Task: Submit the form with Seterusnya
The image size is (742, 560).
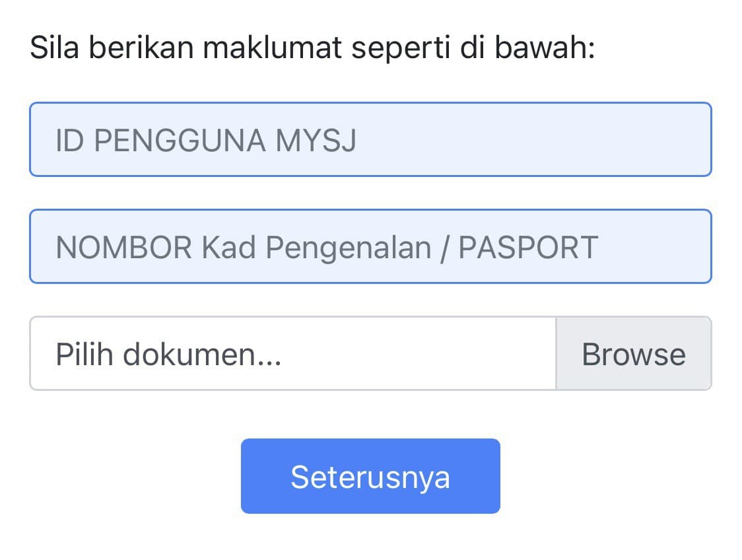Action: click(370, 476)
